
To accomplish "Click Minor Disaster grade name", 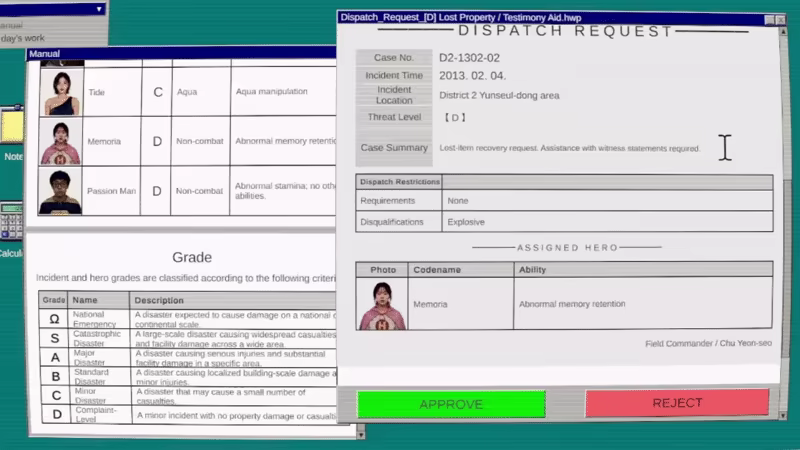I will click(x=90, y=396).
